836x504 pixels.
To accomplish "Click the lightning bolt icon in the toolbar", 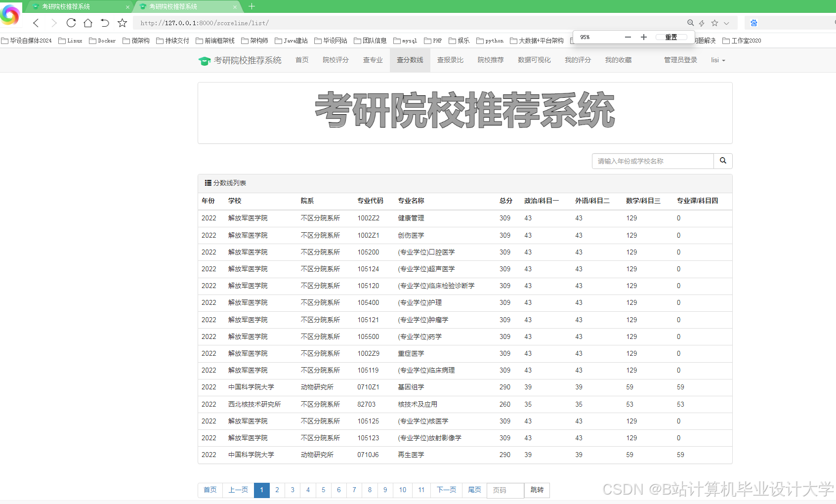I will point(702,23).
